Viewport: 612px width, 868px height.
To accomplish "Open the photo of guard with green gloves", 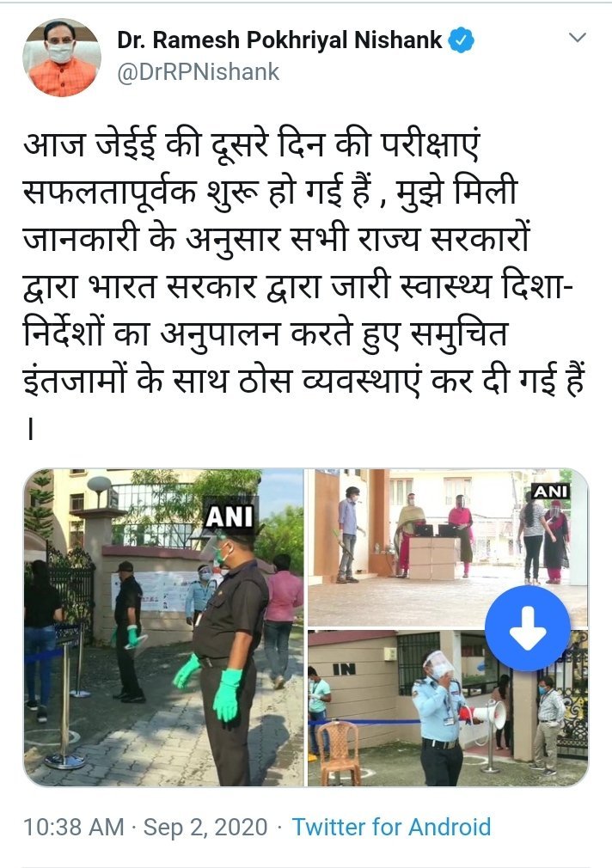I will [163, 627].
